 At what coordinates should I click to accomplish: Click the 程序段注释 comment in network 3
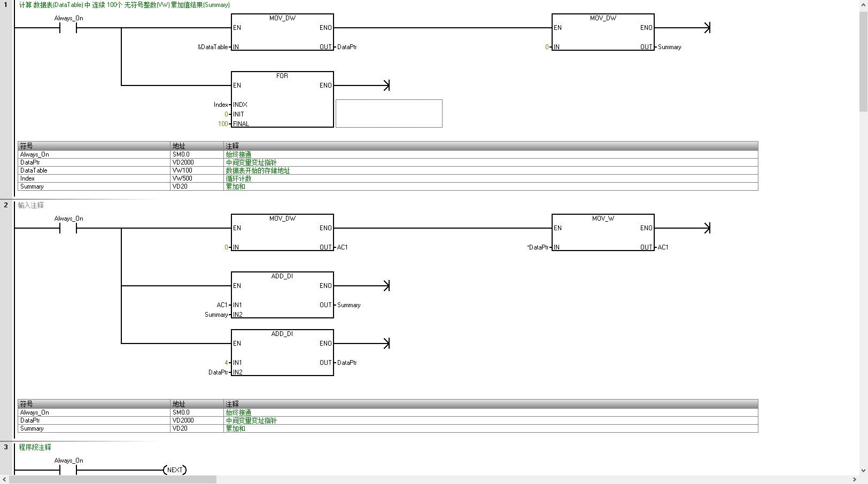pyautogui.click(x=35, y=447)
